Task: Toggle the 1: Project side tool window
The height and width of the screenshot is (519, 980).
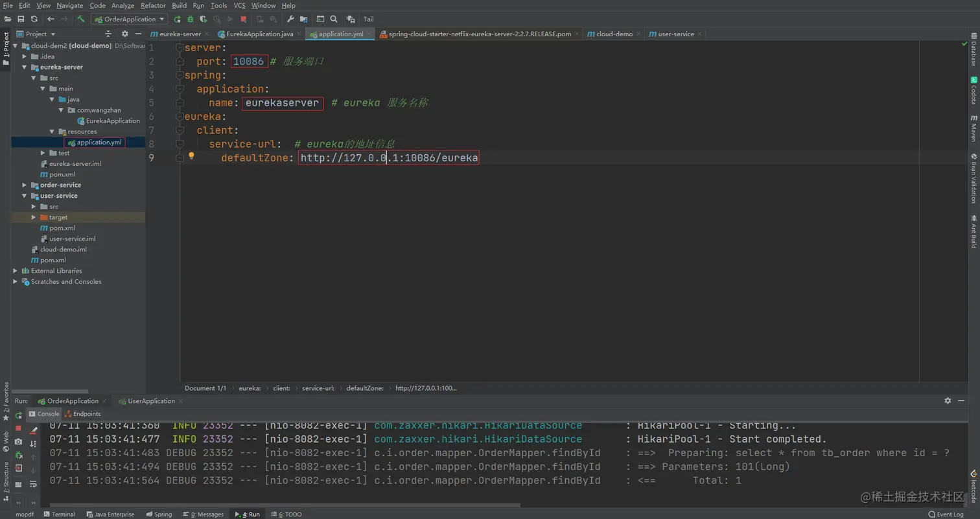Action: click(x=6, y=49)
